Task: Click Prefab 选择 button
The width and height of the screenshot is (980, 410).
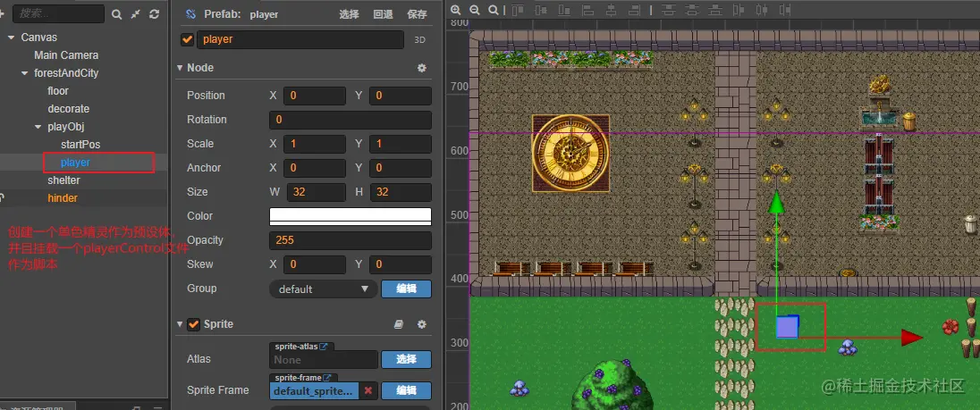Action: click(x=349, y=13)
